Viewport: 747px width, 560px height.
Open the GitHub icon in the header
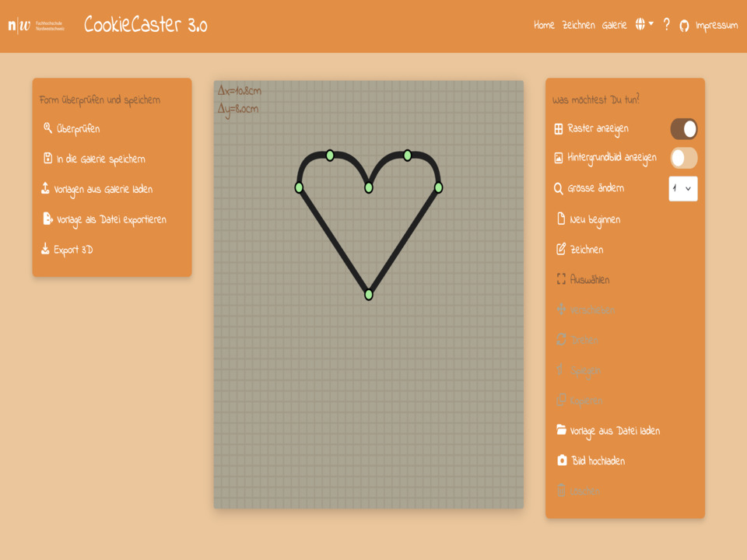click(684, 26)
